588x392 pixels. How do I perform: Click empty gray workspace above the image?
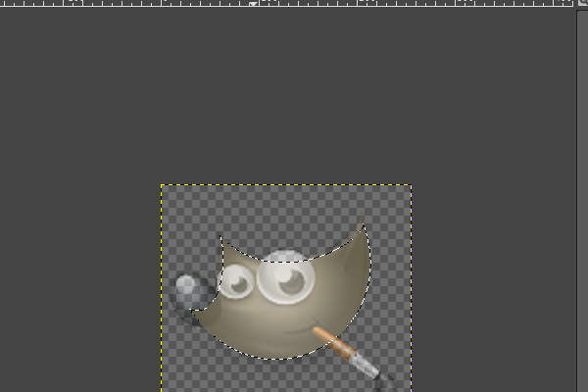pos(294,98)
